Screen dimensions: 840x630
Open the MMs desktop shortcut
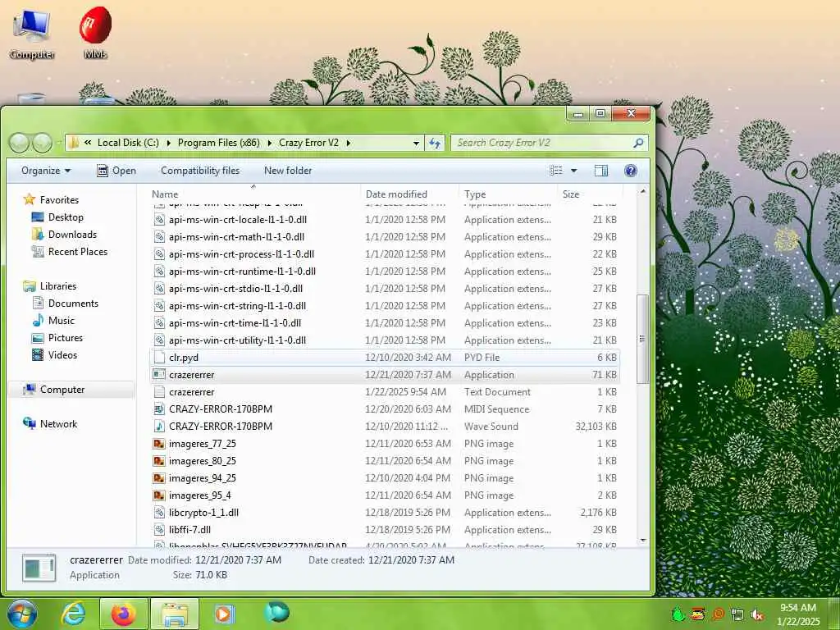click(x=95, y=33)
